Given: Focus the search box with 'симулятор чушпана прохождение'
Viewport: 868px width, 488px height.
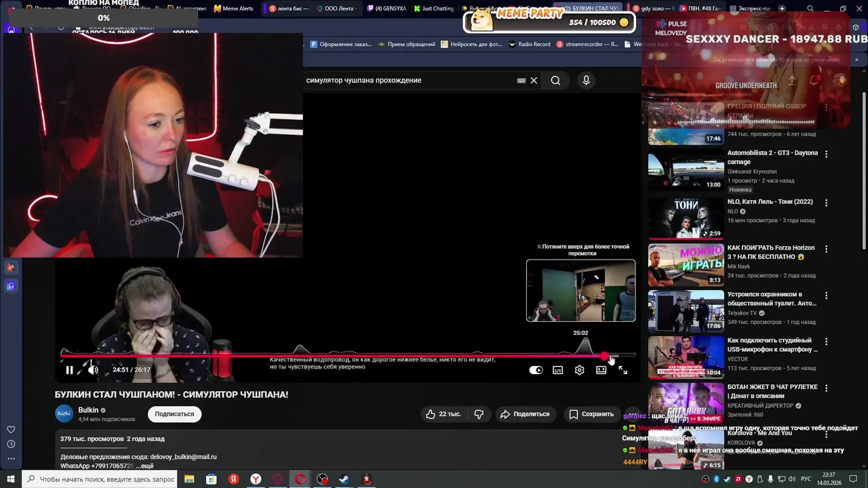Looking at the screenshot, I should pyautogui.click(x=407, y=80).
